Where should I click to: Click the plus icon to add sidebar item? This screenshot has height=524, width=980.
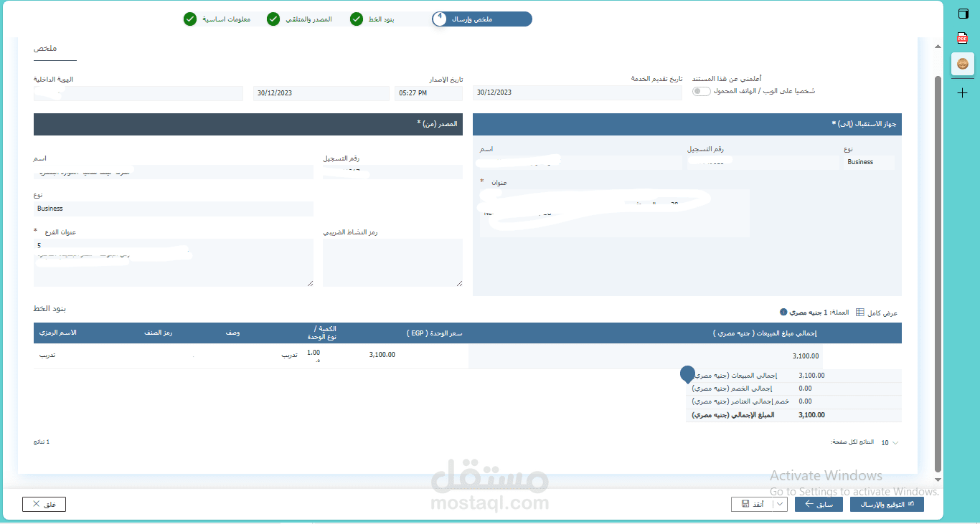pyautogui.click(x=963, y=93)
